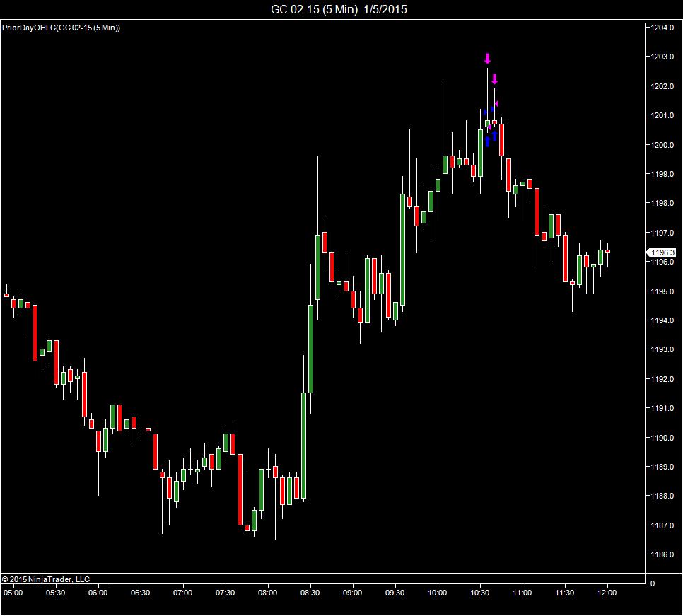Image resolution: width=683 pixels, height=616 pixels.
Task: Click the 1190.0 price axis label
Action: tap(662, 437)
